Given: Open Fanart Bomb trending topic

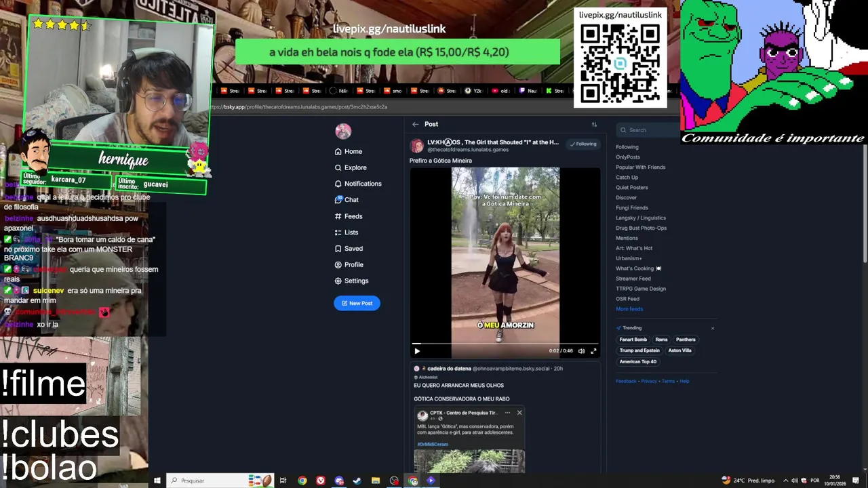Looking at the screenshot, I should (633, 340).
